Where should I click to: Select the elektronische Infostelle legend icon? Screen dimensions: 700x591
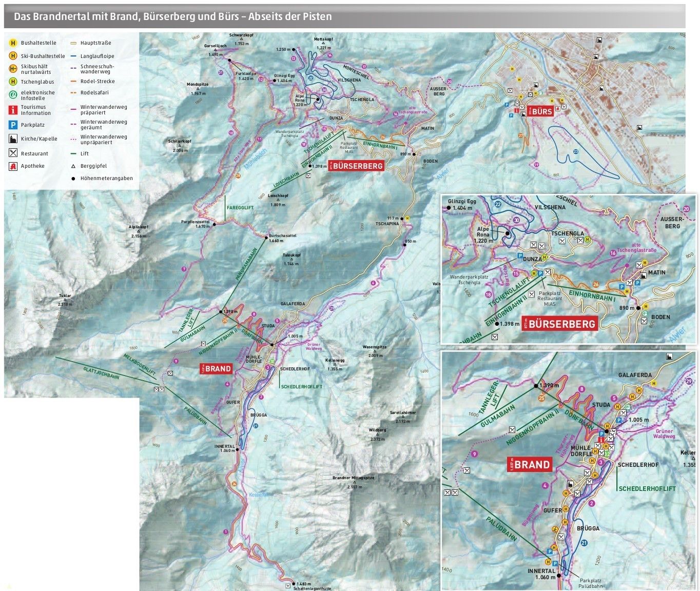[13, 95]
